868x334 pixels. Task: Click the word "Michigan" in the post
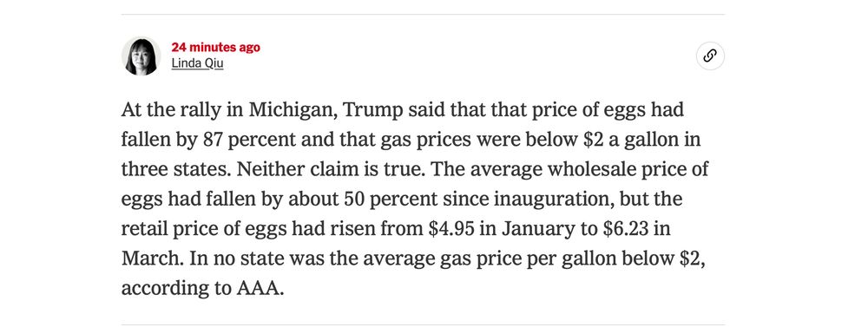point(291,109)
